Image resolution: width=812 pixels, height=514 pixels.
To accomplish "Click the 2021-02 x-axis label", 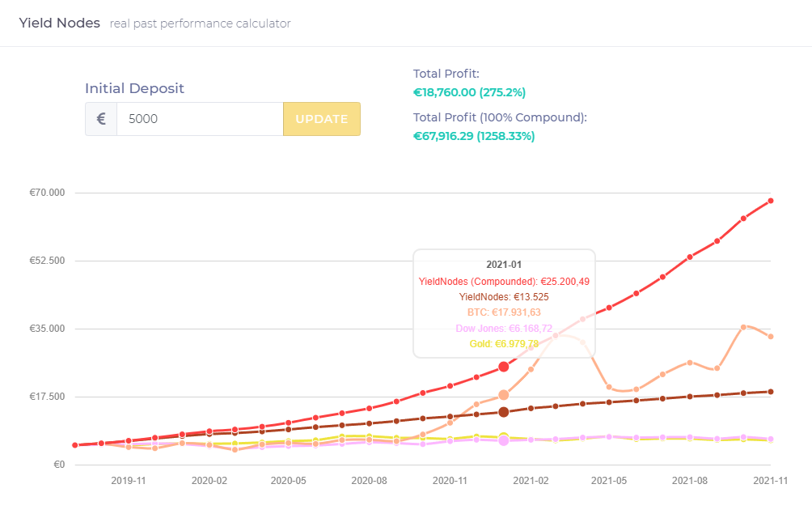I will point(531,481).
